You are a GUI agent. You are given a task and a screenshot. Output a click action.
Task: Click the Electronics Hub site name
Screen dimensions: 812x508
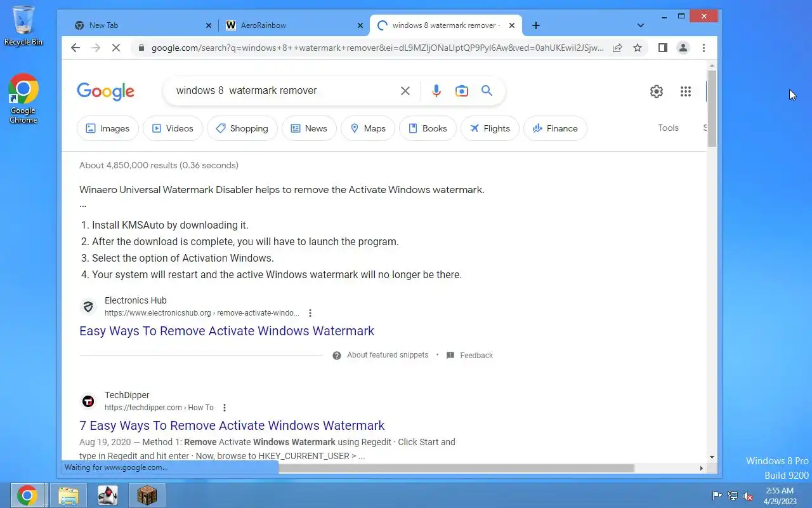pyautogui.click(x=136, y=300)
